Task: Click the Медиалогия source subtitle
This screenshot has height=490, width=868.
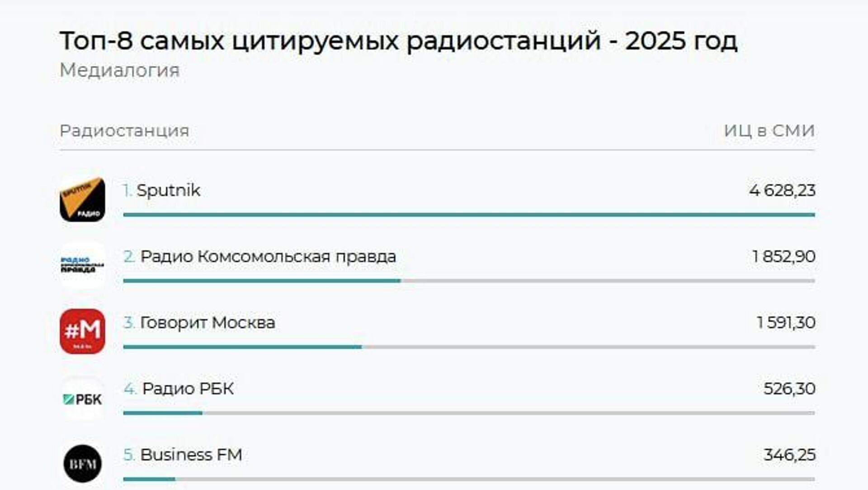Action: point(119,70)
